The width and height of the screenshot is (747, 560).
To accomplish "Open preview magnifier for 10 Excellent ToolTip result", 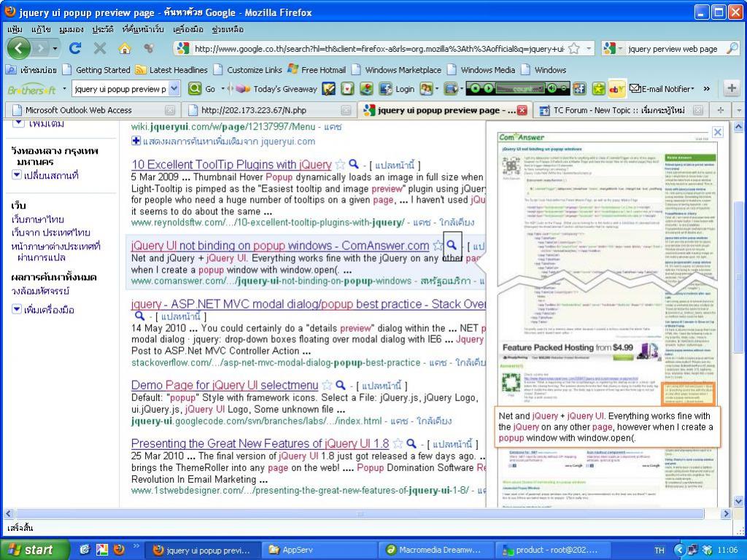I will tap(354, 164).
